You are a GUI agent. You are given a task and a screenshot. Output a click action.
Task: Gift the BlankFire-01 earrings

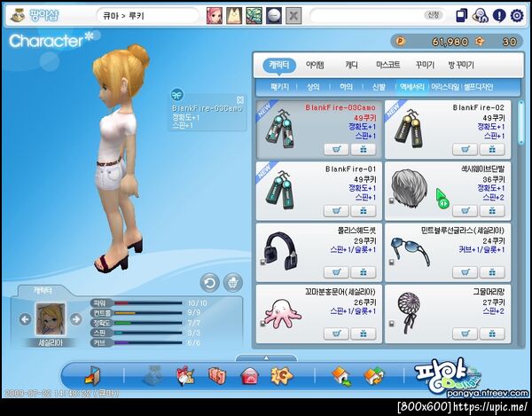click(363, 211)
